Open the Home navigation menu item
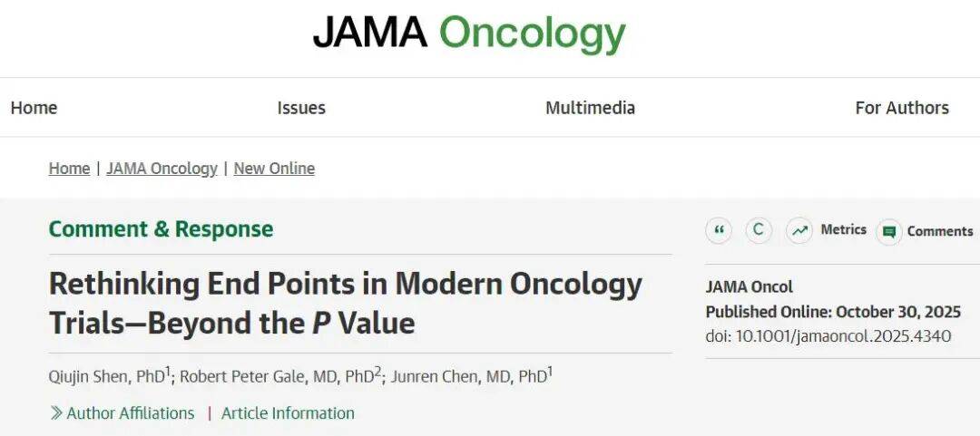Image resolution: width=980 pixels, height=436 pixels. coord(34,108)
